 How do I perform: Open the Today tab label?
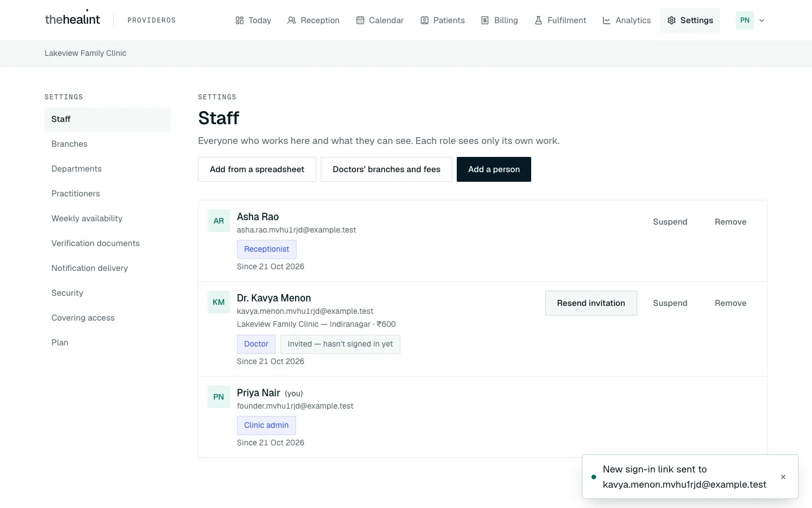260,20
